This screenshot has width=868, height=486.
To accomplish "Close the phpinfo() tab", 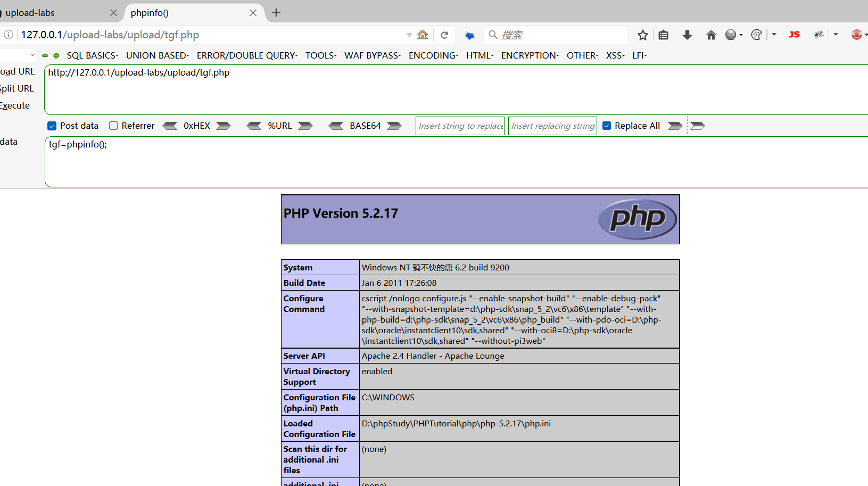I will click(x=253, y=13).
